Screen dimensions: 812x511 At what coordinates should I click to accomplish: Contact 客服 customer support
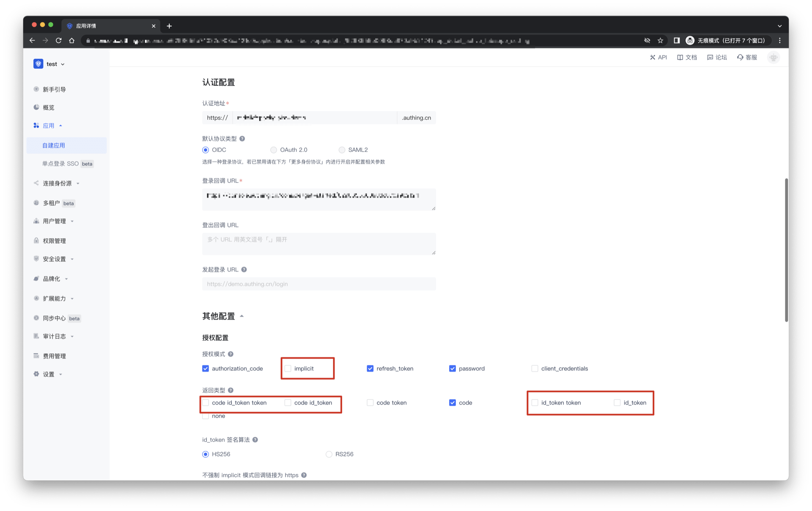coord(747,57)
